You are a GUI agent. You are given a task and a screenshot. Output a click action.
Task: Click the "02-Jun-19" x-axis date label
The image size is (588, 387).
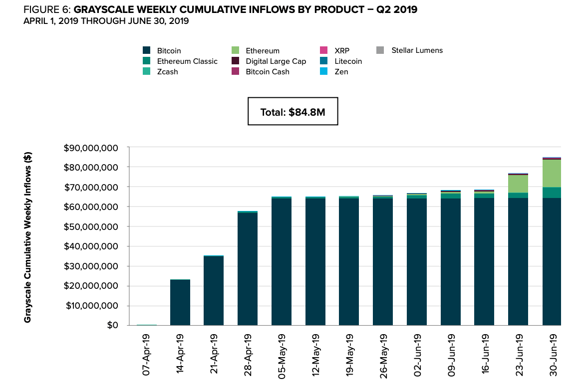417,355
